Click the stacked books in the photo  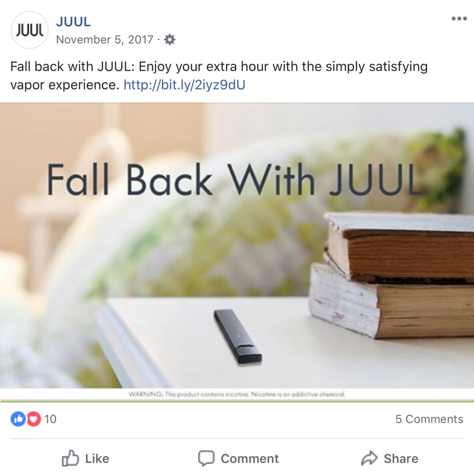(392, 275)
